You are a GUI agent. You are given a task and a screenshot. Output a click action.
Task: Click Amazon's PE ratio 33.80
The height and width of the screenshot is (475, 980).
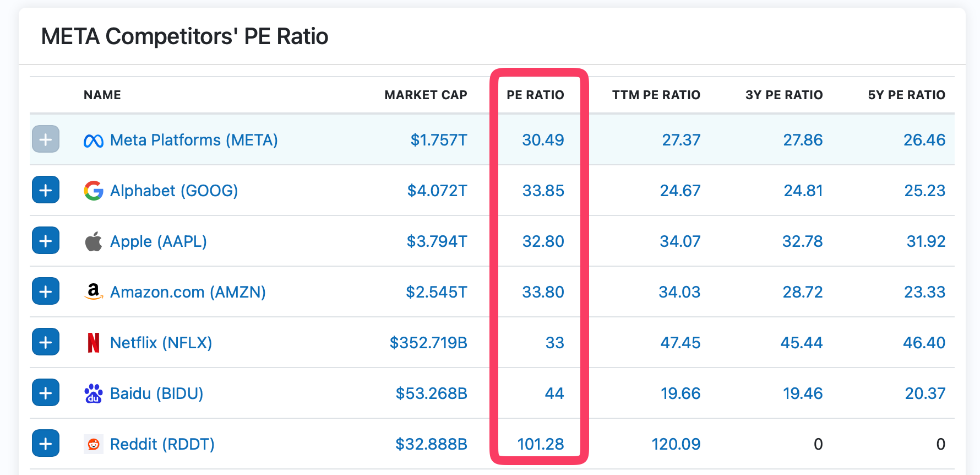[x=543, y=292]
